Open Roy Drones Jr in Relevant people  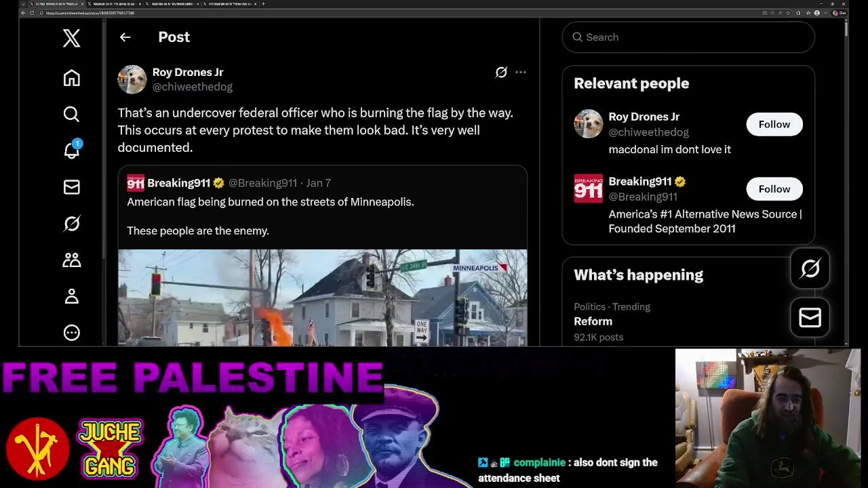644,117
